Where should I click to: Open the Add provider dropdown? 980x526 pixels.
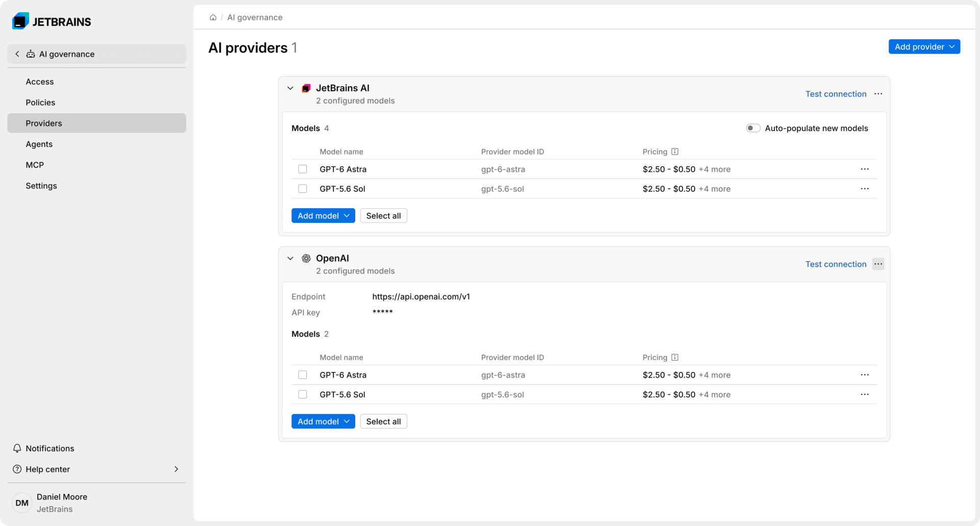click(924, 46)
